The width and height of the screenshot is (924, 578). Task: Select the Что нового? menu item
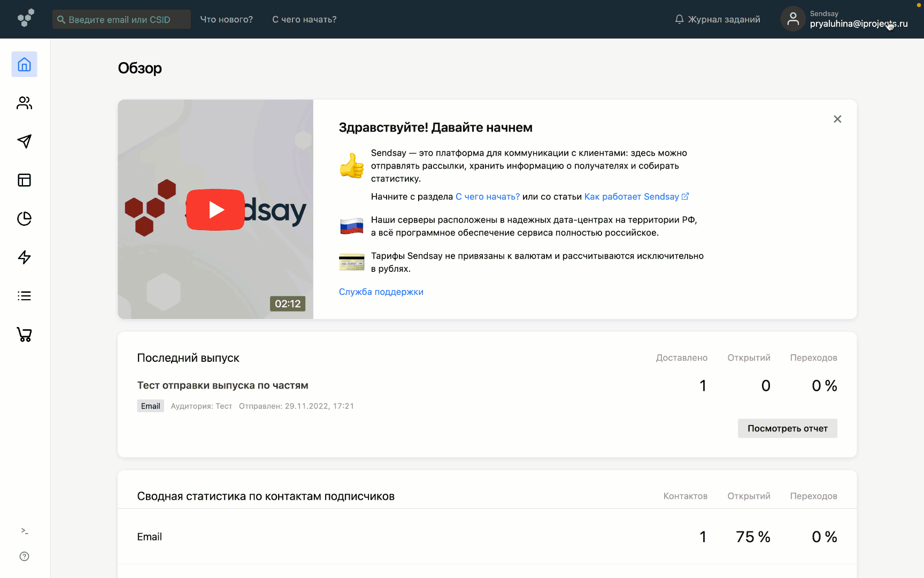point(226,19)
